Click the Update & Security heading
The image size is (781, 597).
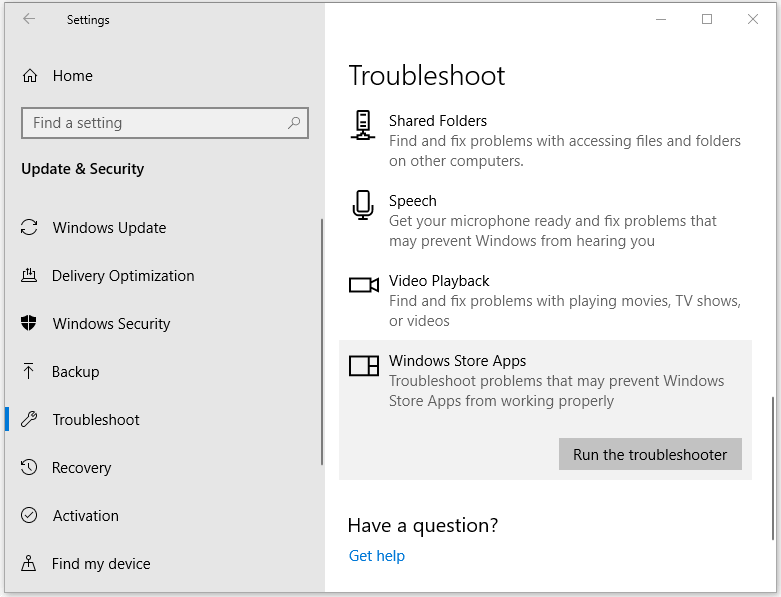(83, 169)
